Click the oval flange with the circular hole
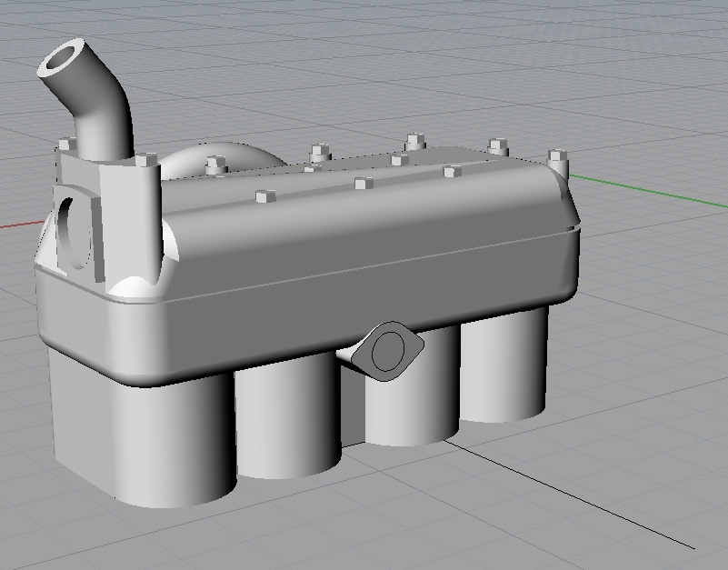Image resolution: width=728 pixels, height=570 pixels. click(388, 350)
